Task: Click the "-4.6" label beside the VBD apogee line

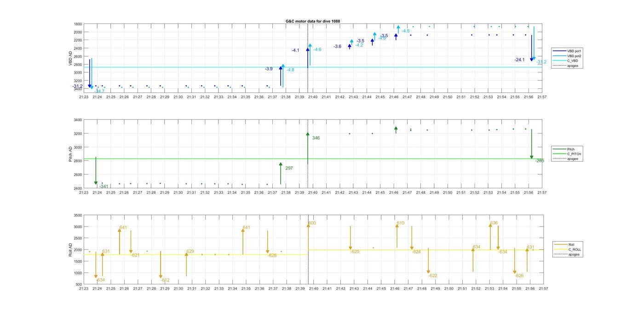Action: click(x=317, y=49)
